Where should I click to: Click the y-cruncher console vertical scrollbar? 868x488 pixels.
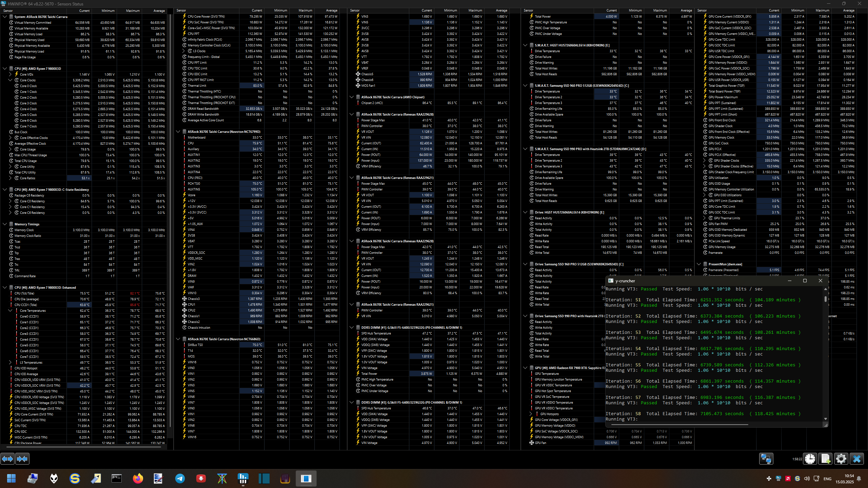point(825,299)
